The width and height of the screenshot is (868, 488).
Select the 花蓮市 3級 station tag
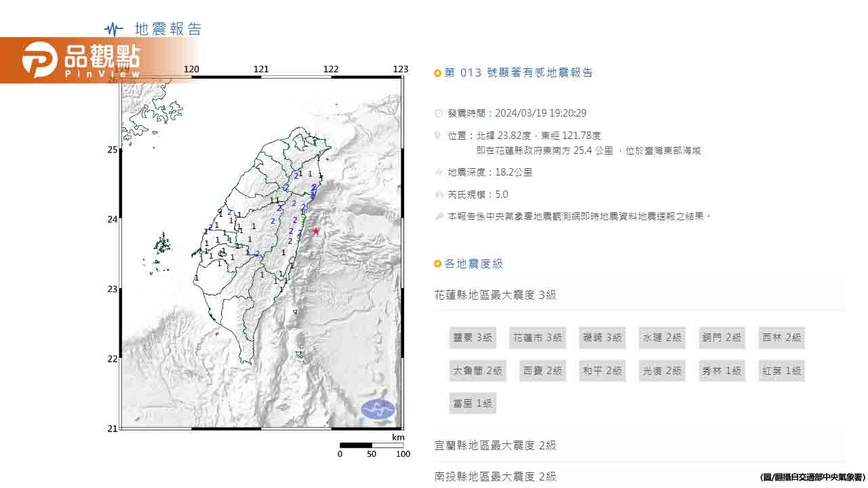pyautogui.click(x=537, y=338)
